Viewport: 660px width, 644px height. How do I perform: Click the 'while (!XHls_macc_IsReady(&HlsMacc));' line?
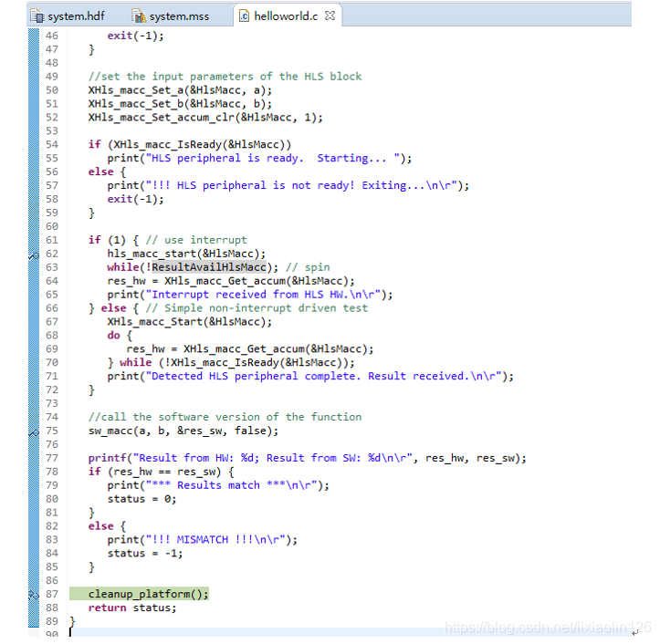click(237, 362)
